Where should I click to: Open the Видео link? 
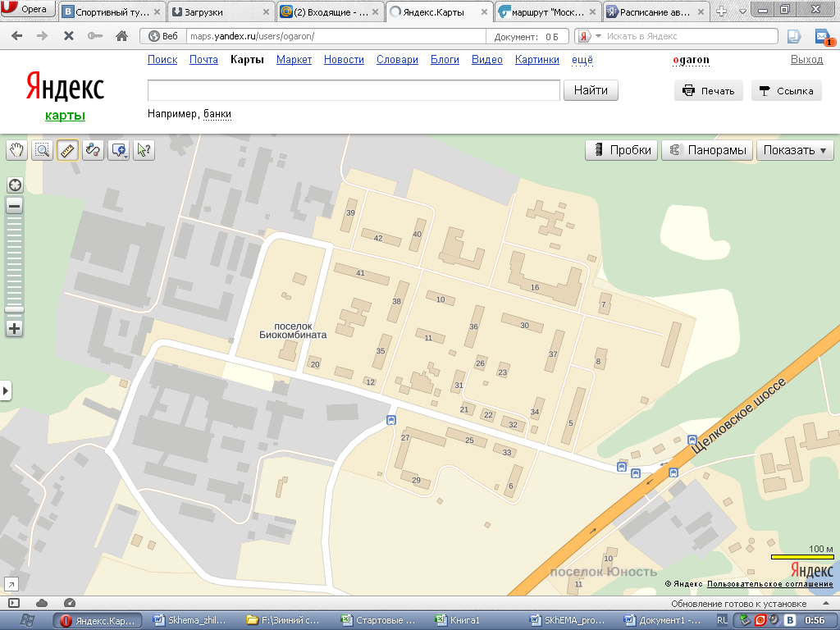click(x=487, y=59)
